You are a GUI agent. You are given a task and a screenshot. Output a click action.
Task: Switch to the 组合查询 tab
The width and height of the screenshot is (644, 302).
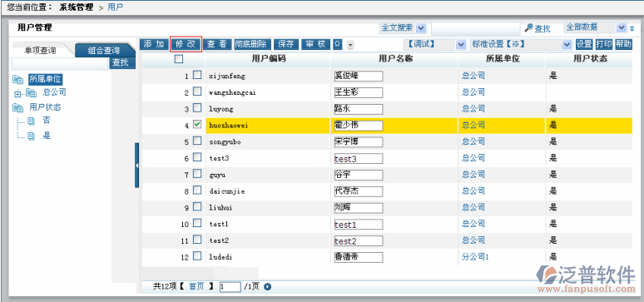[104, 51]
